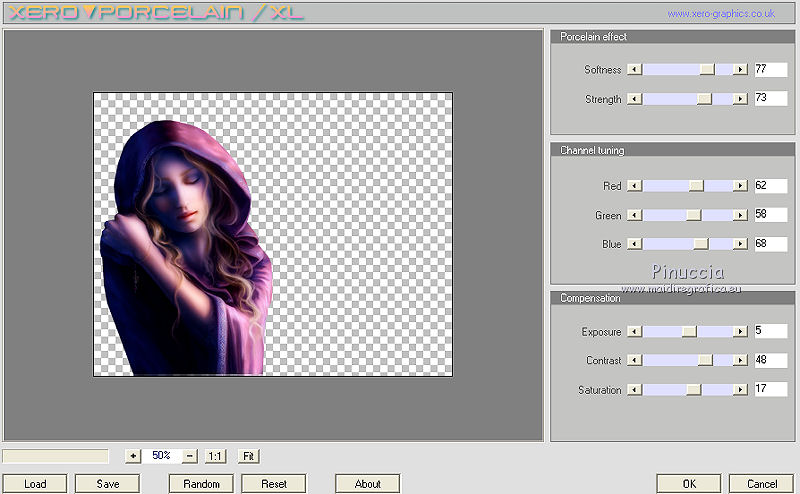Click the zoom in plus button
Screen dimensions: 800x494
133,456
